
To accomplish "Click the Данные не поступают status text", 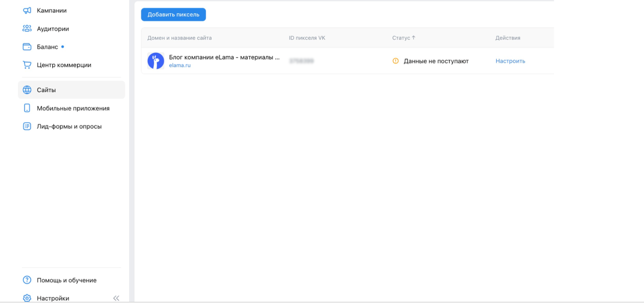I will coord(436,61).
